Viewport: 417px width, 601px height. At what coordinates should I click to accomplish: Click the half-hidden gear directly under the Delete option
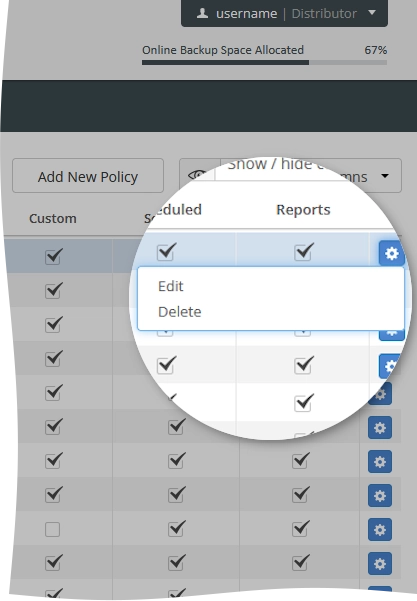click(x=392, y=335)
